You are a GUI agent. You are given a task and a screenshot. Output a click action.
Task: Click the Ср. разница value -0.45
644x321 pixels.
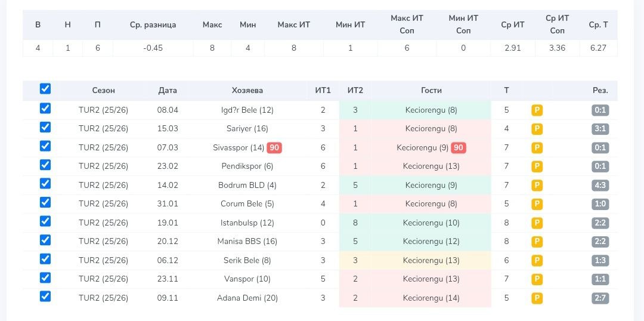pyautogui.click(x=153, y=48)
